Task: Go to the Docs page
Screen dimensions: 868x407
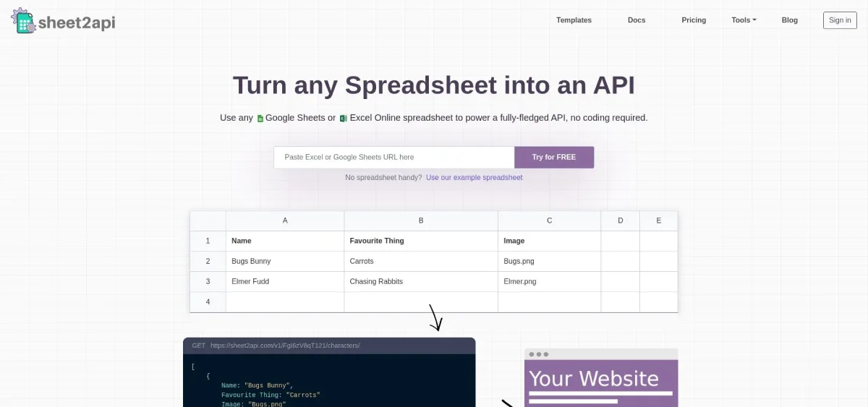Action: point(637,20)
